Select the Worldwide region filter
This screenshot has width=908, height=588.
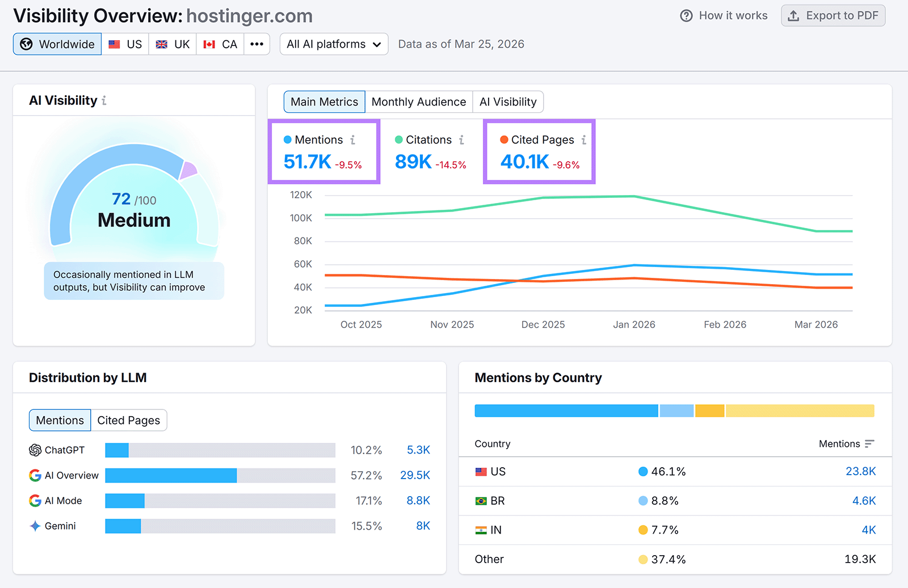pyautogui.click(x=57, y=44)
